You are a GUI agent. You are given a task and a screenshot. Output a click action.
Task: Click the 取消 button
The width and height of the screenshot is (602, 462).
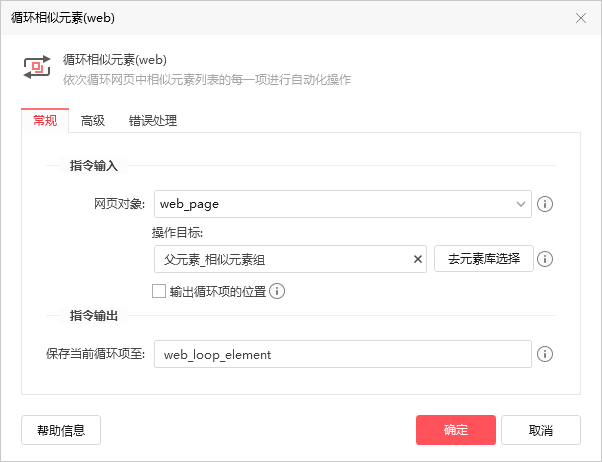[541, 430]
